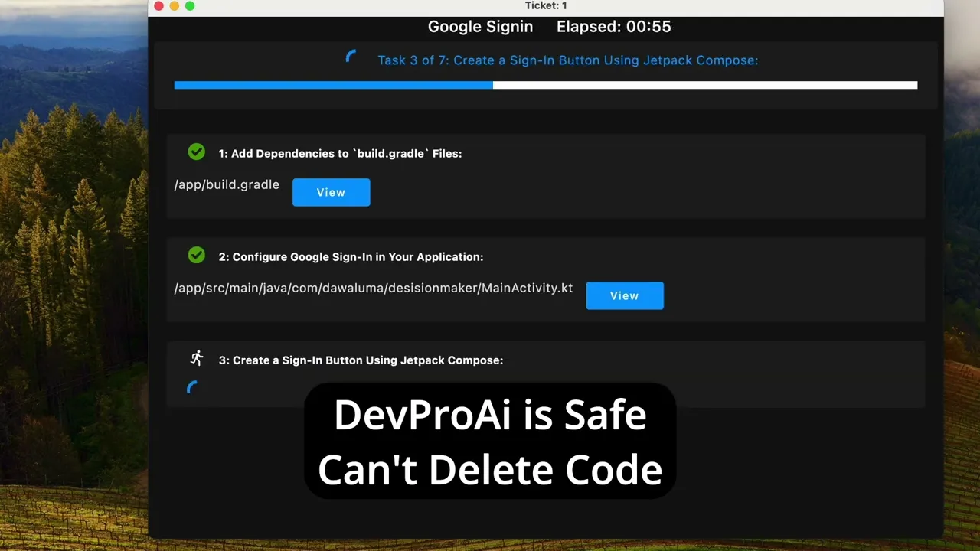Maximize the window with green button
Screen dimensions: 980x551
190,6
